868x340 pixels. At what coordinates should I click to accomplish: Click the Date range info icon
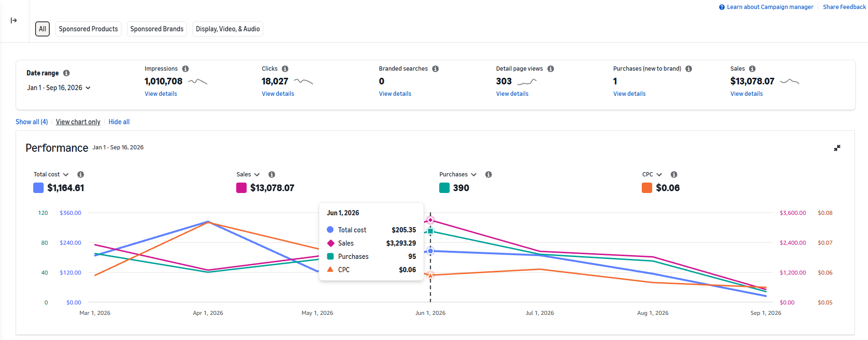(66, 73)
